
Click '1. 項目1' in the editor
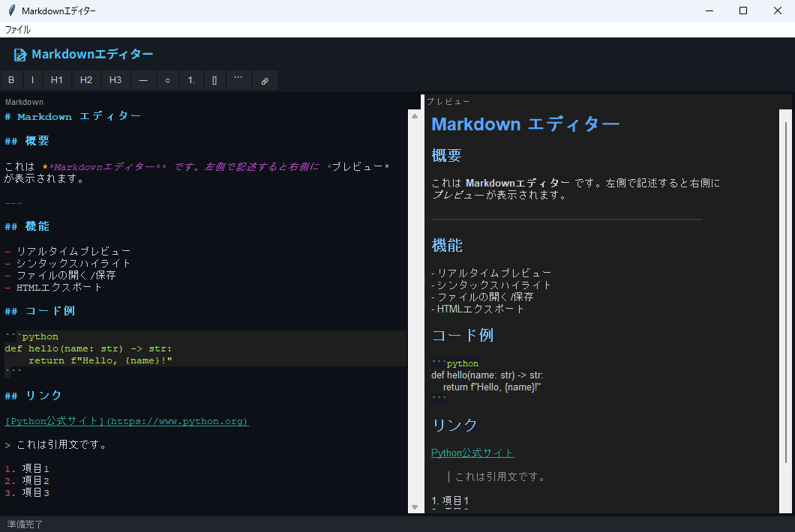pyautogui.click(x=27, y=468)
